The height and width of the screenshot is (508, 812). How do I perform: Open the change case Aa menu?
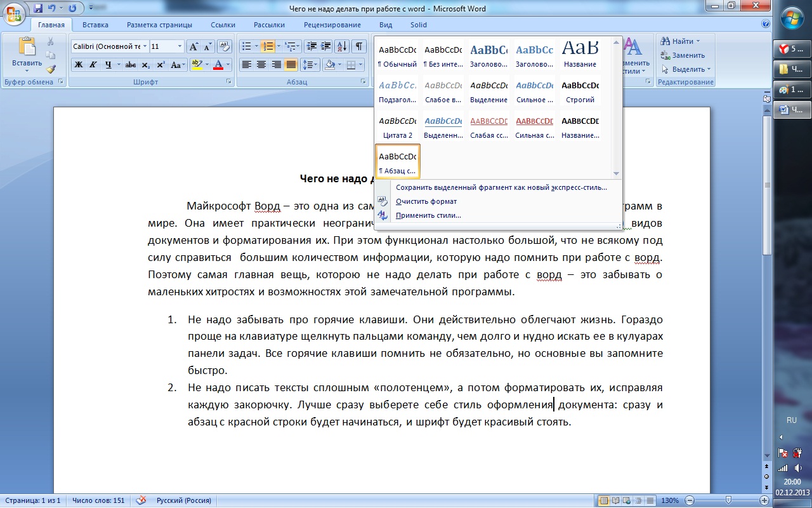click(178, 65)
